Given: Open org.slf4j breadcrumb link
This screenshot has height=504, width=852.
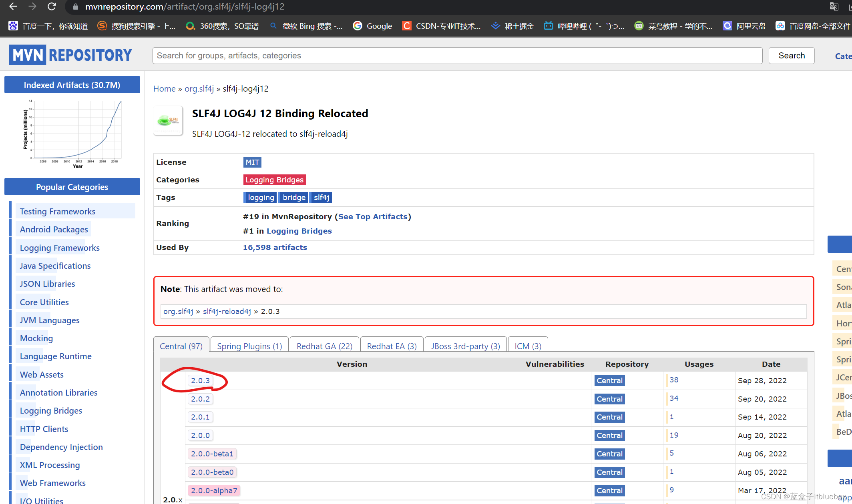Looking at the screenshot, I should point(199,89).
